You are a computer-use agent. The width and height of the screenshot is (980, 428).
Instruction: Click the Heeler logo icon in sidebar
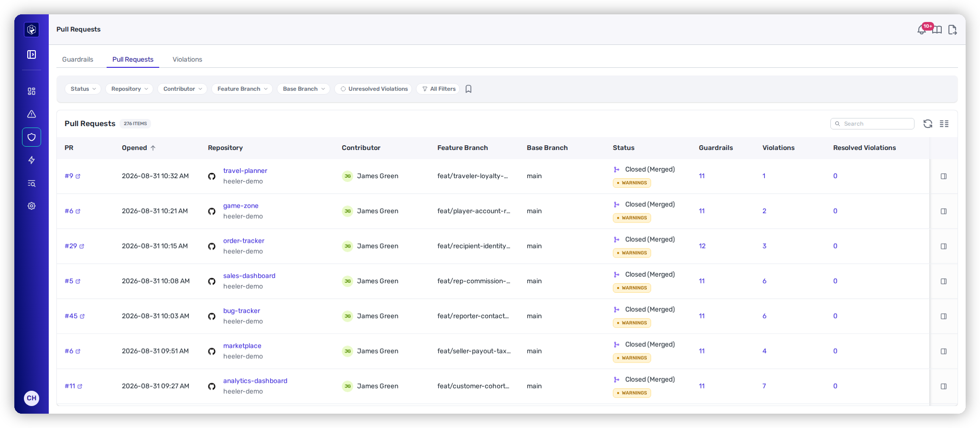(x=32, y=30)
